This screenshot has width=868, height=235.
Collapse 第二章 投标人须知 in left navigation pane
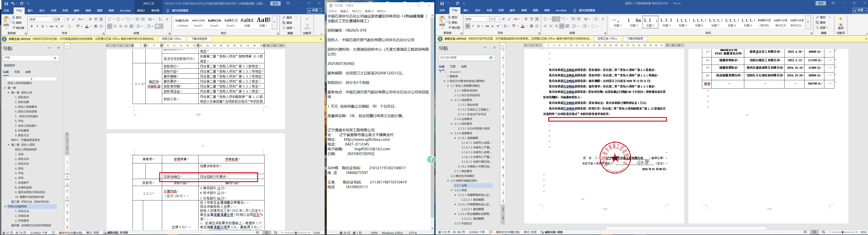point(9,145)
